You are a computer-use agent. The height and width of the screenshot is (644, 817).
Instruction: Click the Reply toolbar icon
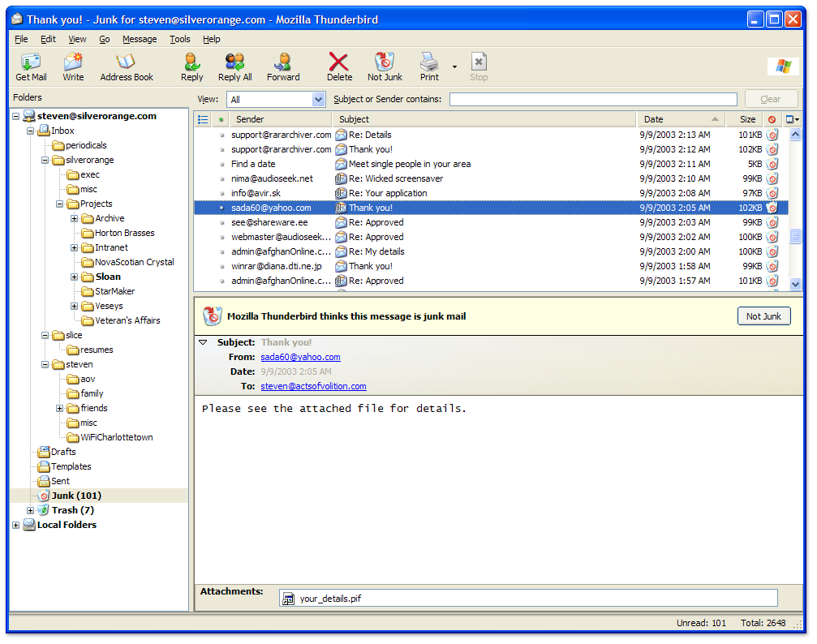pyautogui.click(x=191, y=65)
